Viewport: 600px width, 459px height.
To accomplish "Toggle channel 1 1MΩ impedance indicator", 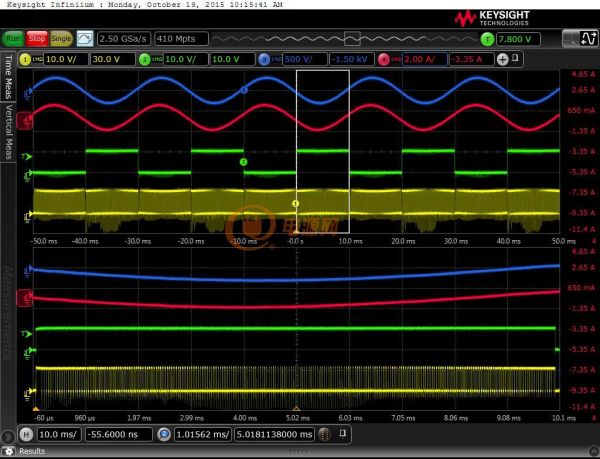I will (37, 59).
